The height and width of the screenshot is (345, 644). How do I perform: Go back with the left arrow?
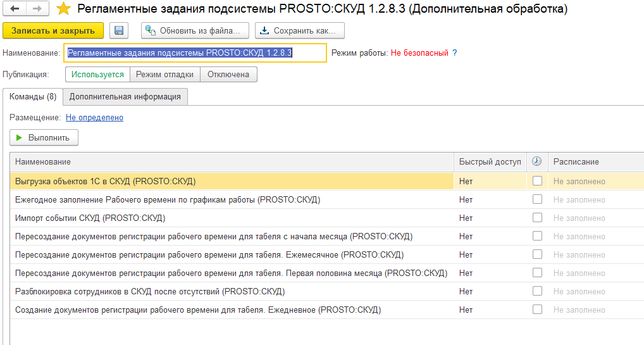(x=15, y=9)
